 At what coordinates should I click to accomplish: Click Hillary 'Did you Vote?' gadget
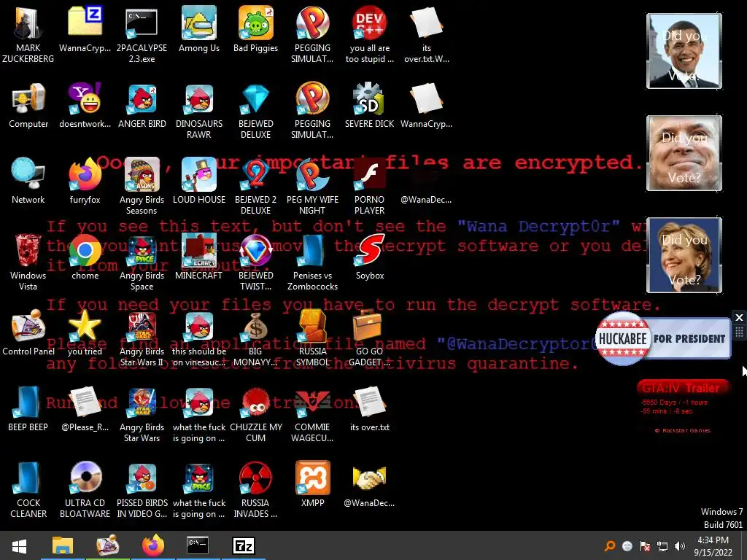(684, 254)
